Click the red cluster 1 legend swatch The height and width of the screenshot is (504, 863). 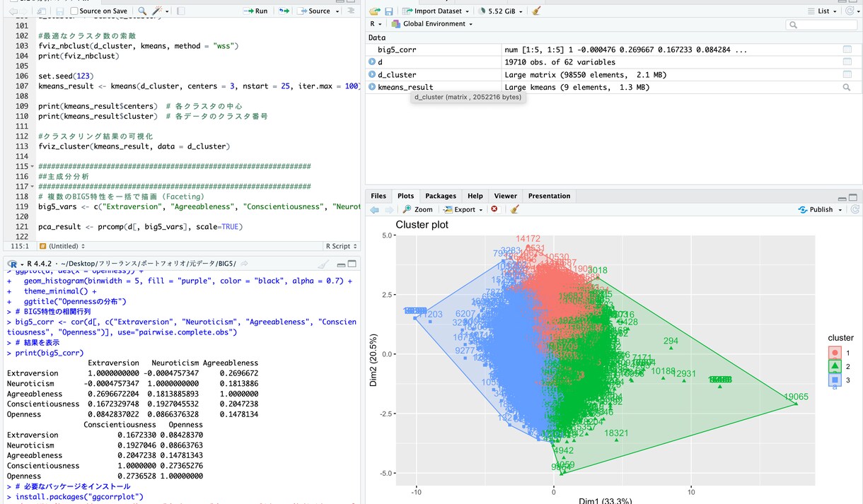pyautogui.click(x=835, y=353)
